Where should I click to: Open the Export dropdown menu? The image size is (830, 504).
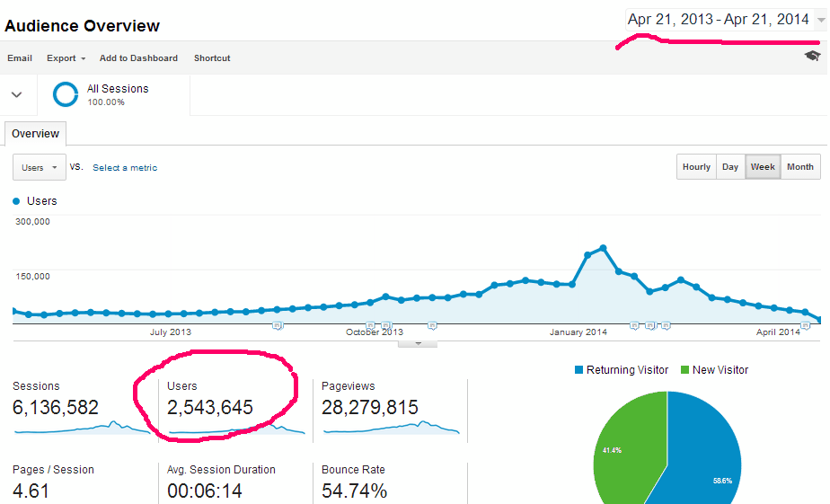click(66, 58)
